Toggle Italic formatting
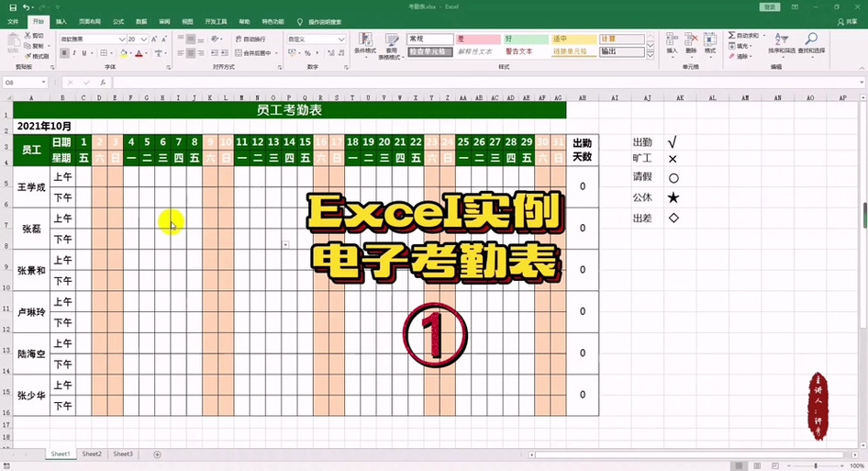The height and width of the screenshot is (471, 868). [x=74, y=53]
